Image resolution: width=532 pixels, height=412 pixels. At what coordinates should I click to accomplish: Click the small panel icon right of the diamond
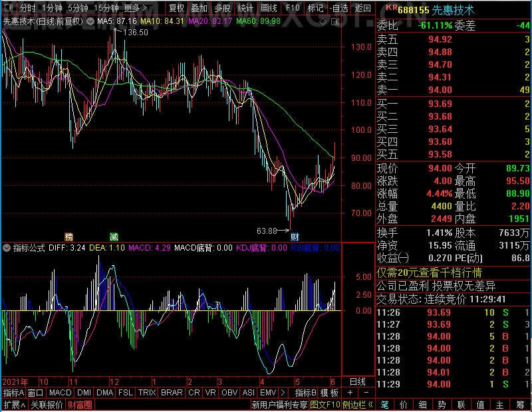point(335,22)
